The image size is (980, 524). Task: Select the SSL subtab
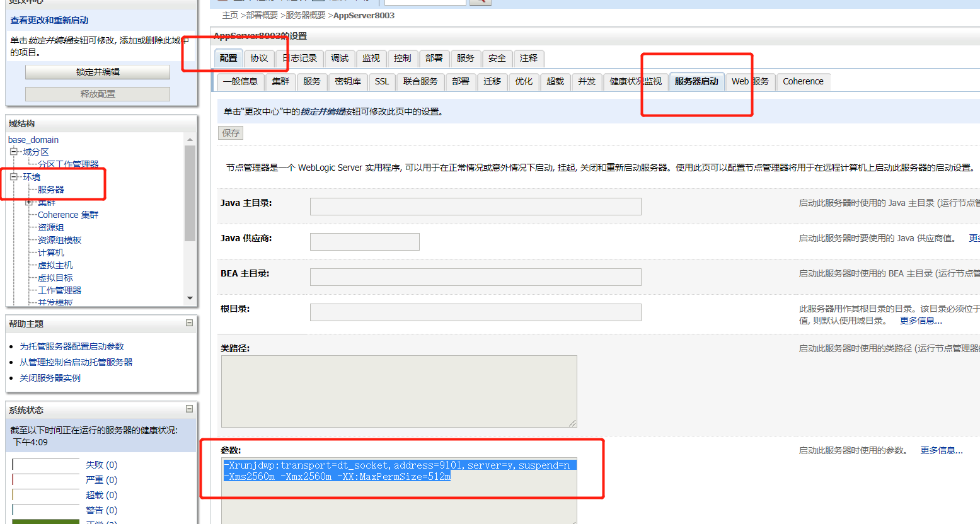point(382,81)
